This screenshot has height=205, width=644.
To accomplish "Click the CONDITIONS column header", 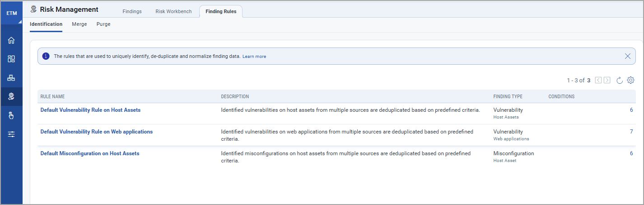I will (561, 97).
